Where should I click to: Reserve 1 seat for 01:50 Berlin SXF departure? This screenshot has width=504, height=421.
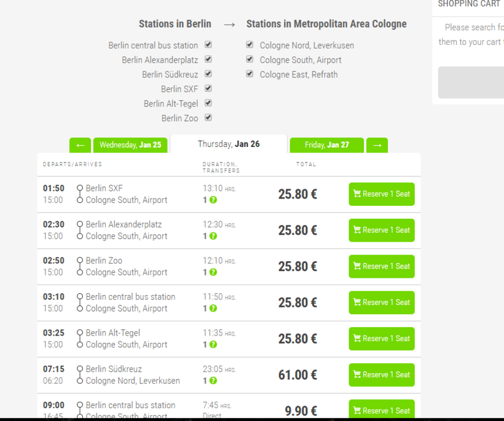(x=382, y=194)
